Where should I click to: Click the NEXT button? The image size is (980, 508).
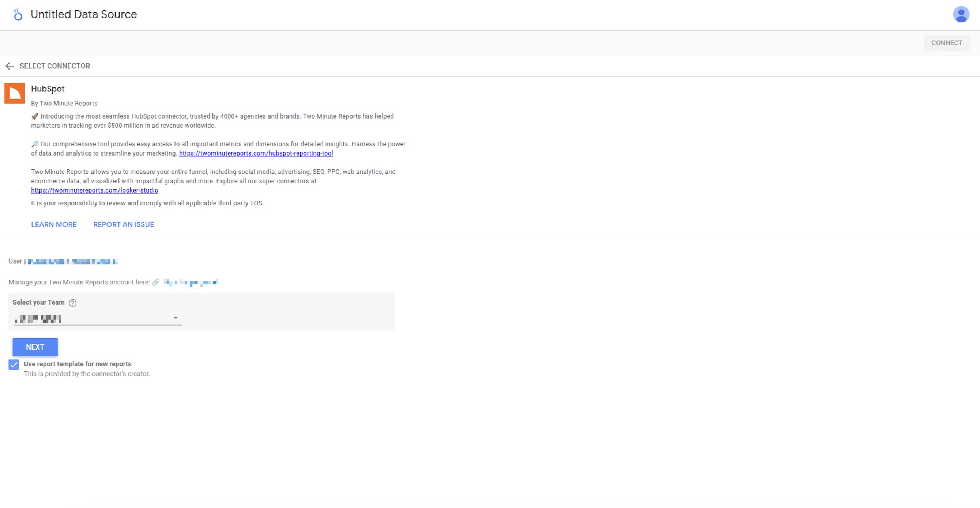coord(35,347)
